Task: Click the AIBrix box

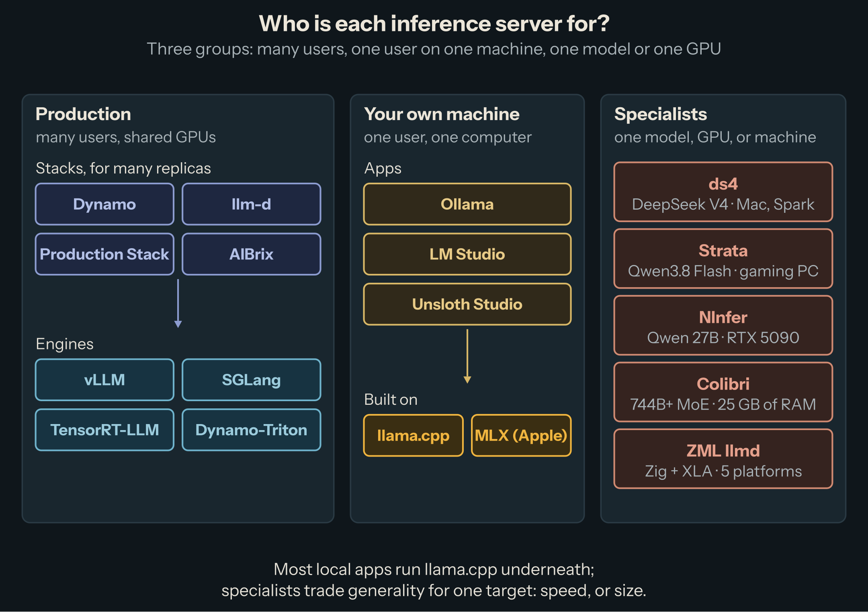Action: (251, 254)
